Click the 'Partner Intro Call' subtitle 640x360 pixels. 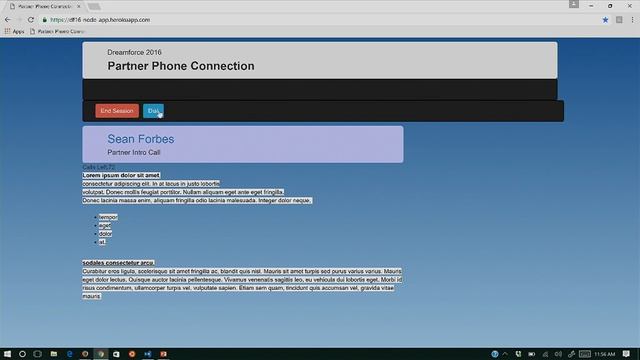point(133,152)
